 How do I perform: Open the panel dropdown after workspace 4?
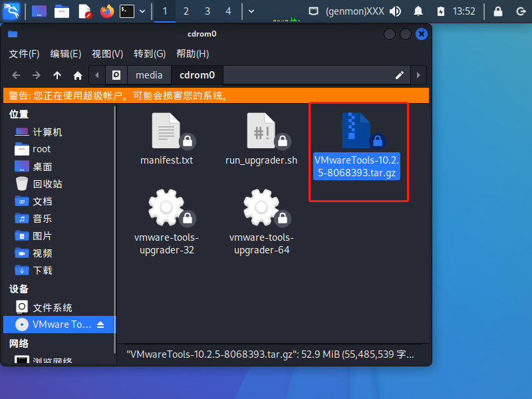tap(251, 11)
